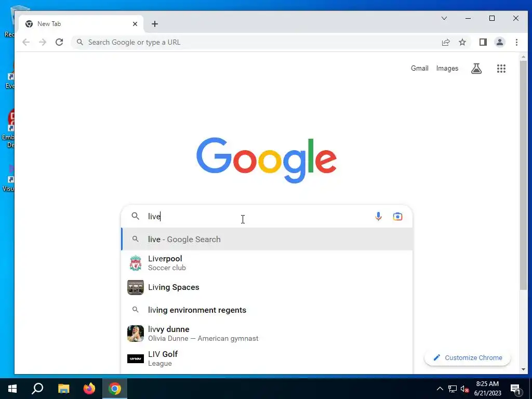Reload the page with the refresh icon
The height and width of the screenshot is (399, 532).
tap(59, 42)
